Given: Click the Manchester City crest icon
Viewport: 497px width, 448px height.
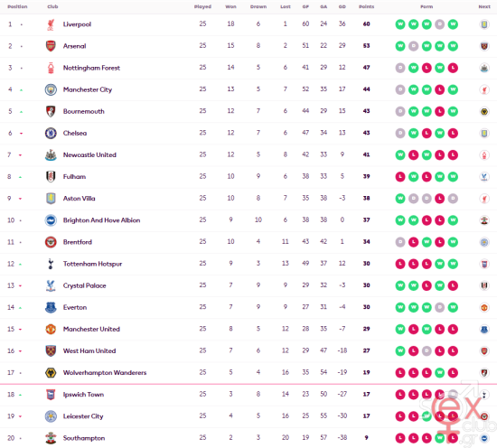Looking at the screenshot, I should coord(51,89).
